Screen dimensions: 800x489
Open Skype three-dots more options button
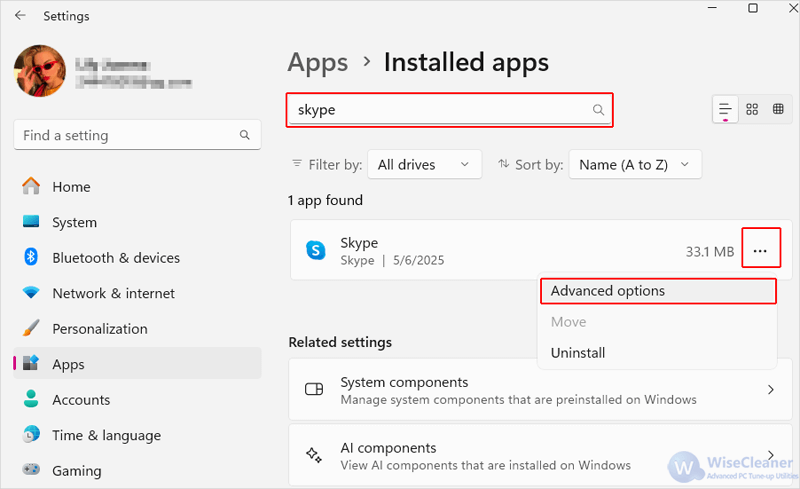tap(760, 251)
